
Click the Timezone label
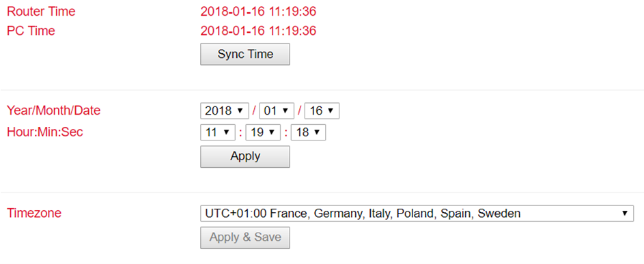point(34,213)
